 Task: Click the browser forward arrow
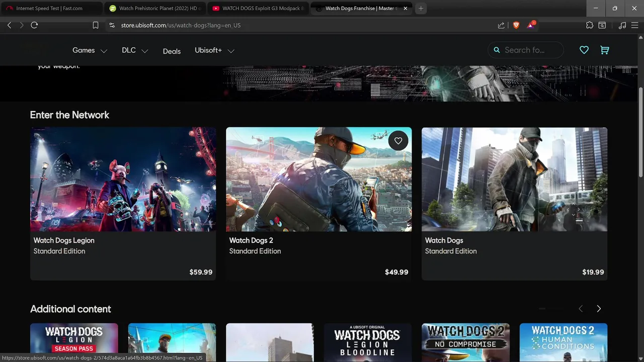pyautogui.click(x=21, y=25)
